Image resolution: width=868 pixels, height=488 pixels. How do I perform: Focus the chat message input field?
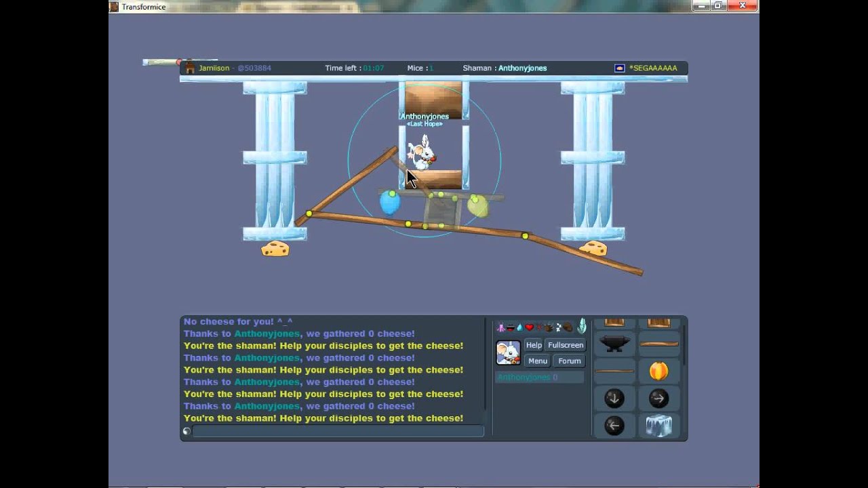tap(338, 431)
